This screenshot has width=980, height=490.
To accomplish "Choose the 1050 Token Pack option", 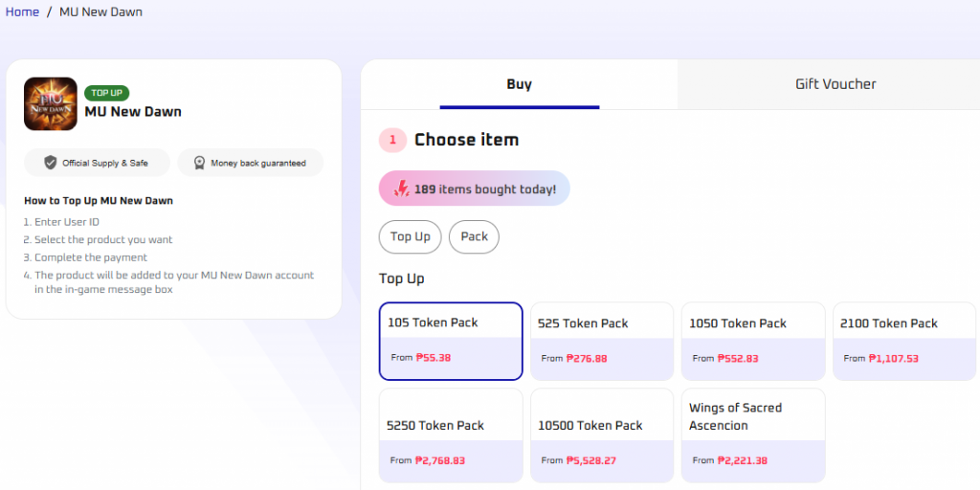I will (753, 341).
